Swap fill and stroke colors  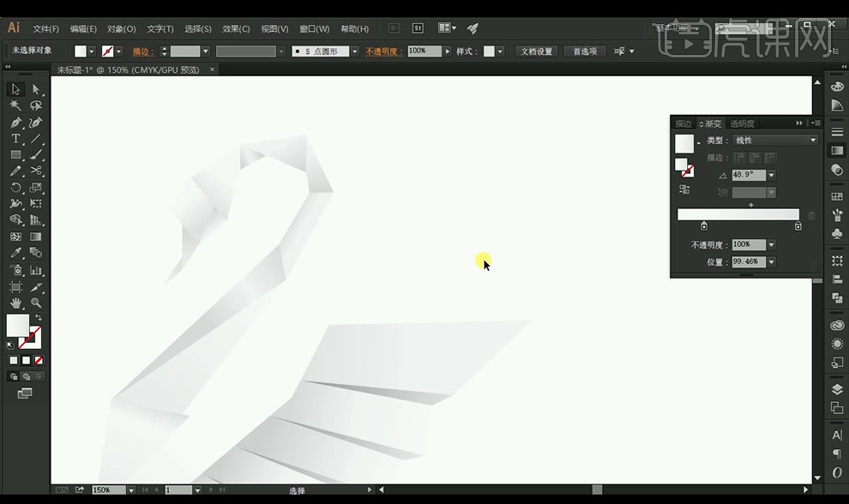pos(39,318)
